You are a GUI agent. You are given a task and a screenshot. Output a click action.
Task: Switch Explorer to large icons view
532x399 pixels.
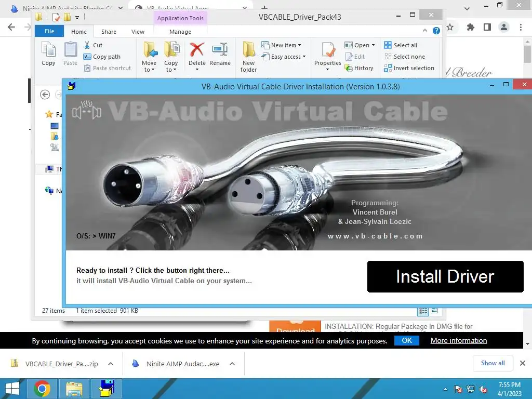pos(435,311)
